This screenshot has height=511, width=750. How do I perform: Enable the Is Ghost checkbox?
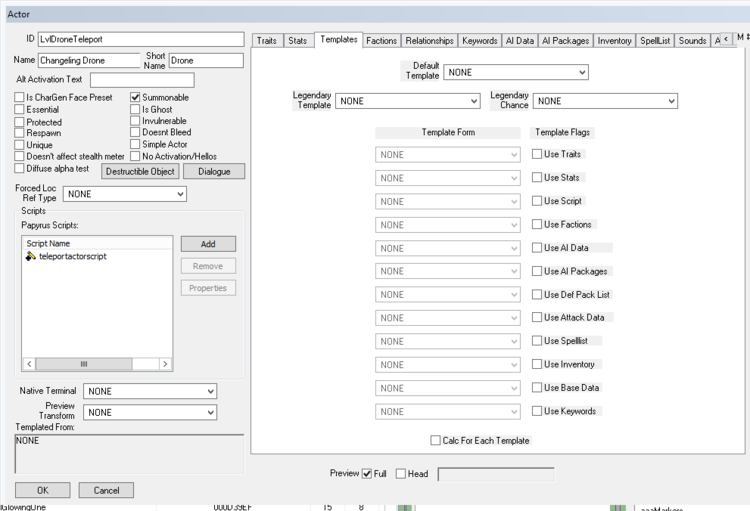click(135, 109)
